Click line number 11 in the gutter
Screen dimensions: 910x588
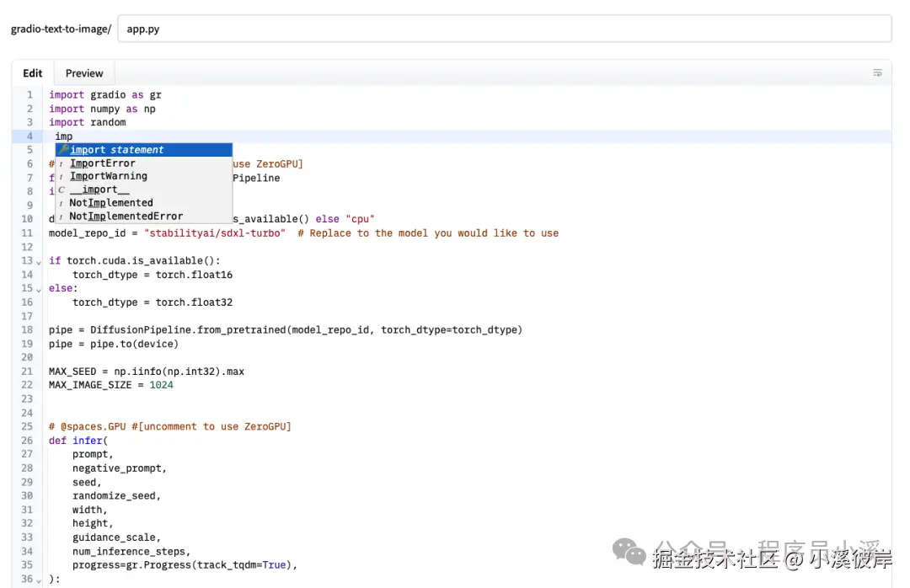[x=27, y=233]
